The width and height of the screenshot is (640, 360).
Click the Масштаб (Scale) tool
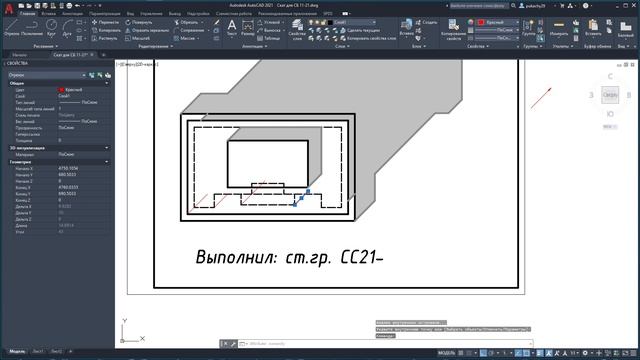pyautogui.click(x=138, y=38)
